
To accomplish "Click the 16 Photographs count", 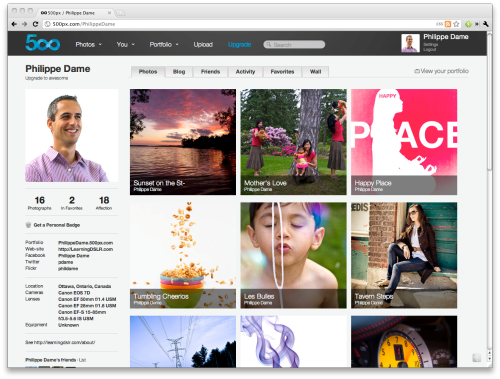I will (39, 203).
